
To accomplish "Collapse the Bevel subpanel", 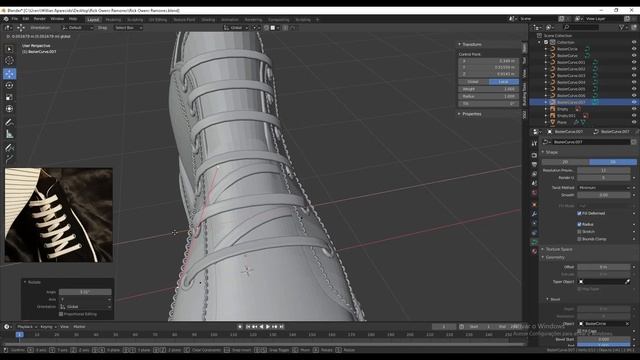I will 548,299.
